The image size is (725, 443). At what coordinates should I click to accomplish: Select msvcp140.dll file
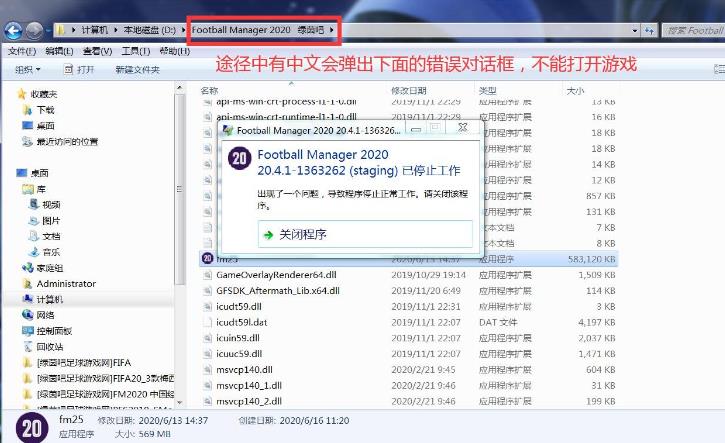click(x=244, y=369)
